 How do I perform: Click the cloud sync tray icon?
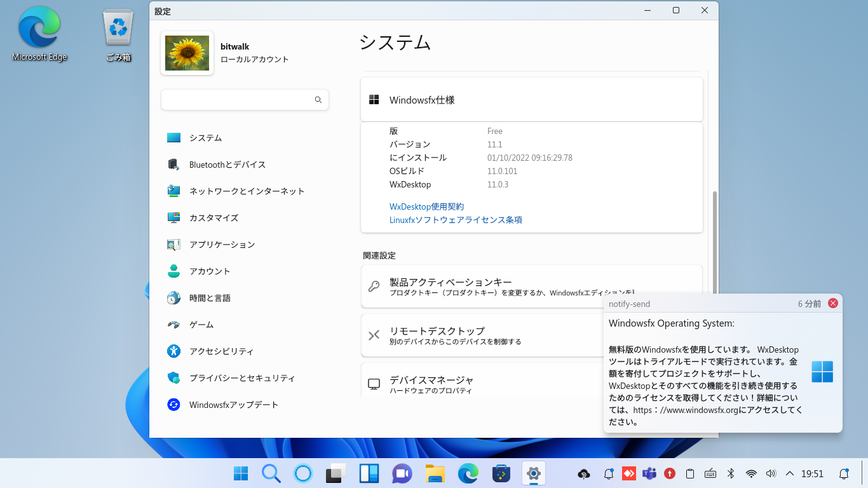click(x=584, y=473)
